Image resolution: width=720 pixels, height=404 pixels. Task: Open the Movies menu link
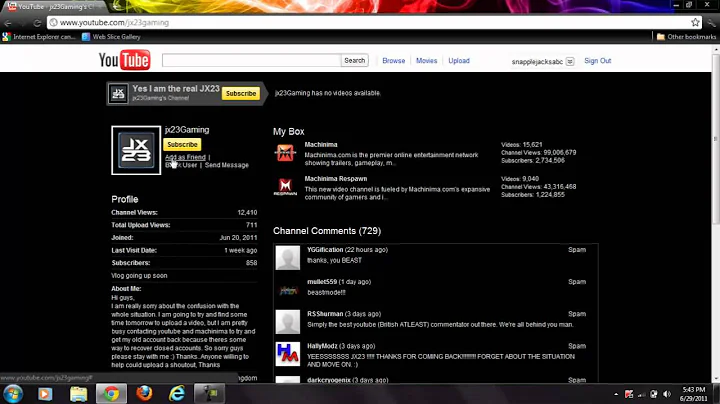(x=427, y=61)
